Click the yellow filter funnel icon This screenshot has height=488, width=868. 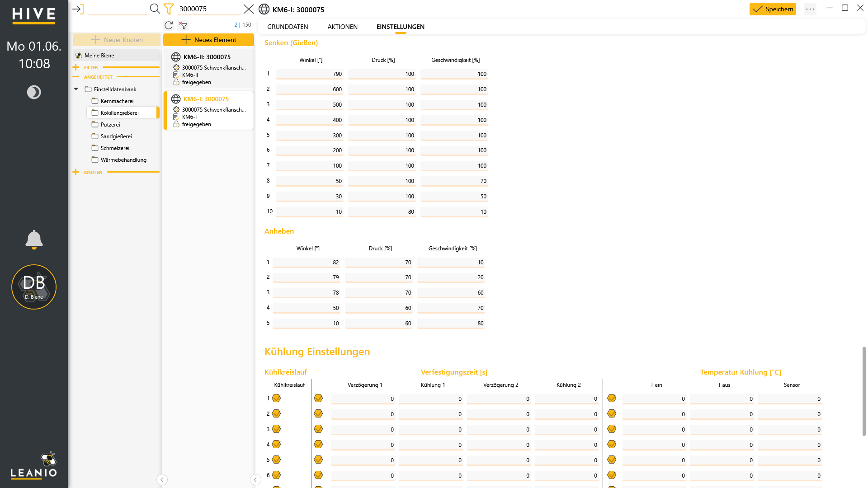click(169, 9)
